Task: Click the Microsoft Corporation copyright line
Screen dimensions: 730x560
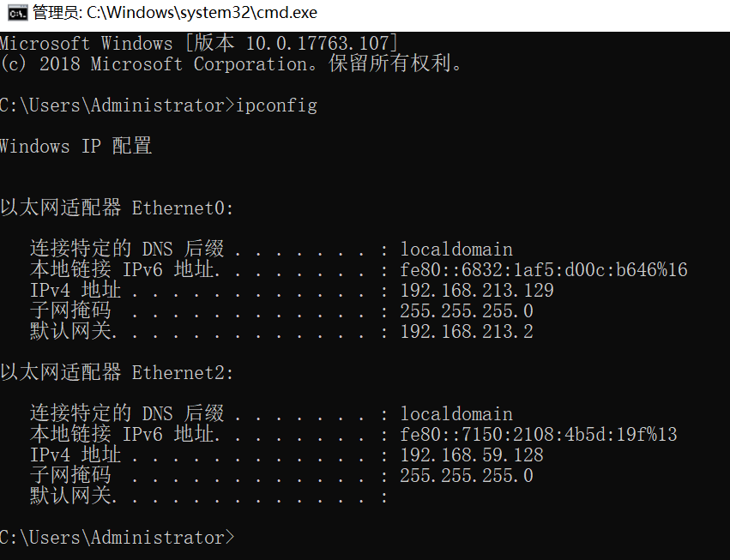Action: (x=232, y=64)
